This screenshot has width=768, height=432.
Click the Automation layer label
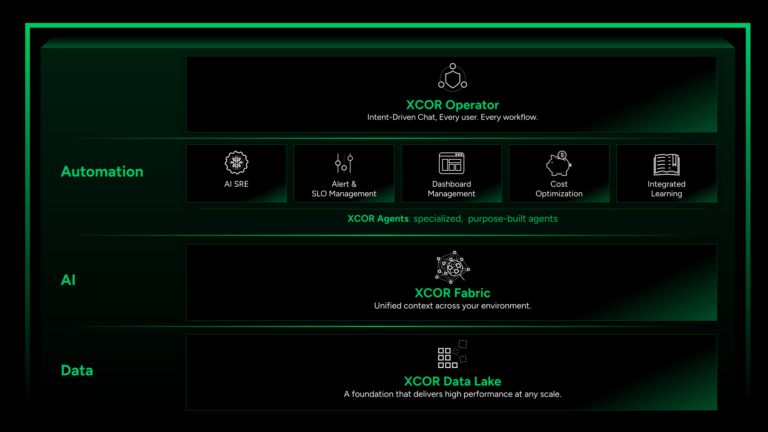point(102,172)
